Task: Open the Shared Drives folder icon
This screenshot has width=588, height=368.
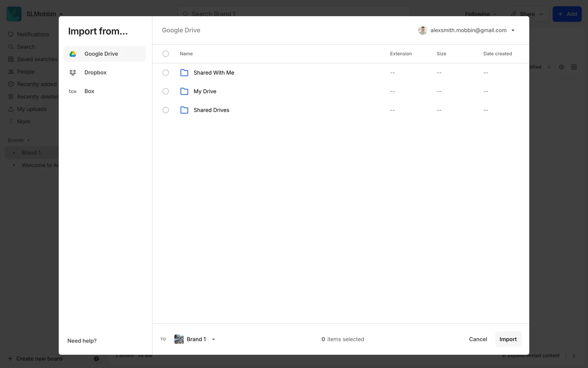Action: pyautogui.click(x=184, y=110)
